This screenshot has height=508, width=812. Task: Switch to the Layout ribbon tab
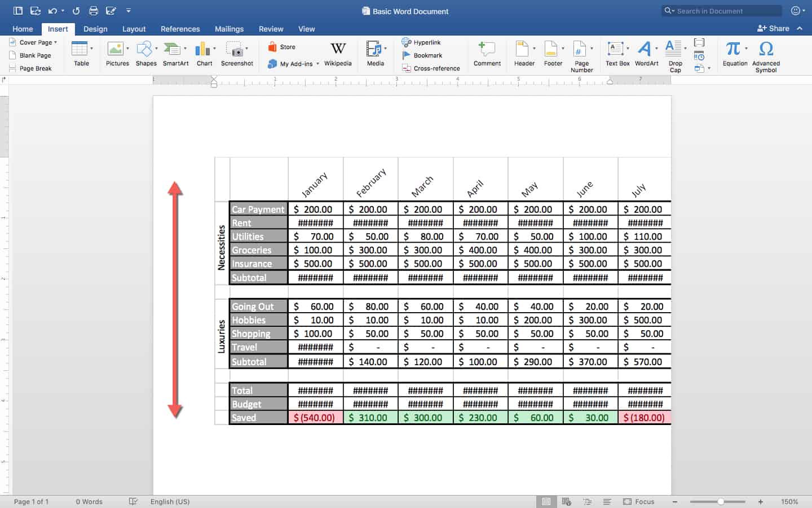point(134,29)
